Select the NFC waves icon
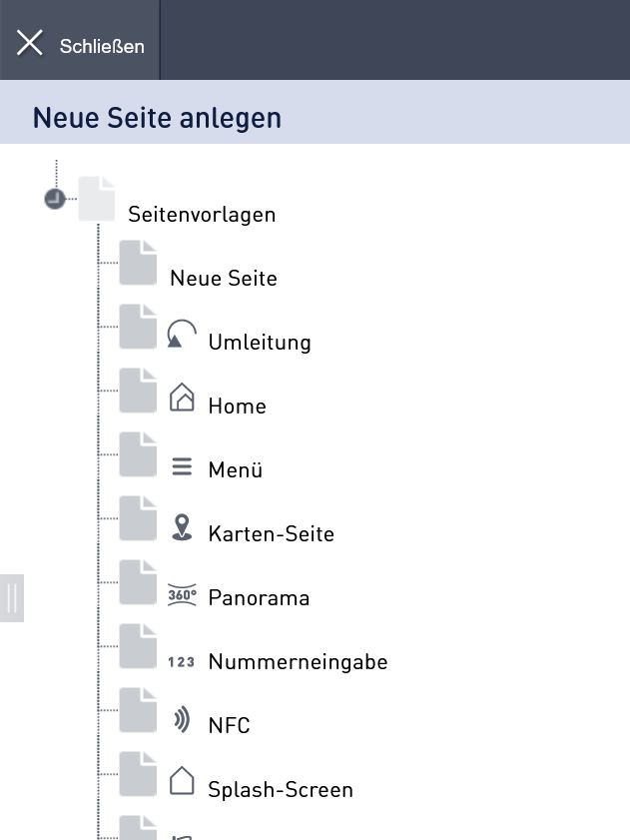This screenshot has width=630, height=840. (x=182, y=719)
